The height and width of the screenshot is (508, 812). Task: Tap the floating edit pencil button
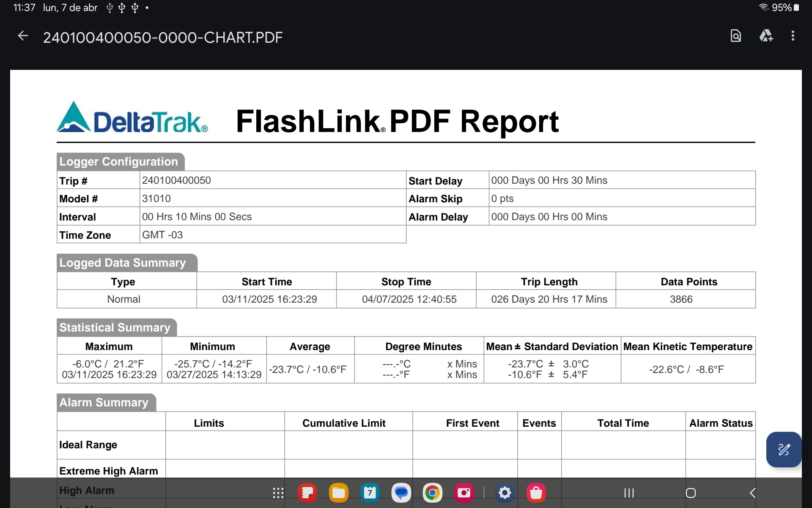tap(784, 450)
